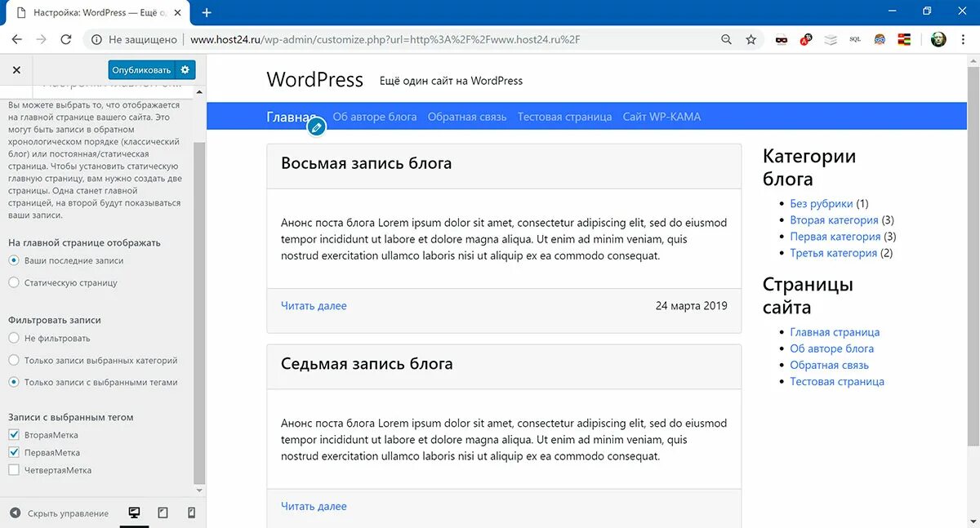Open Обратная связь menu item
Viewport: 980px width, 528px height.
point(467,117)
